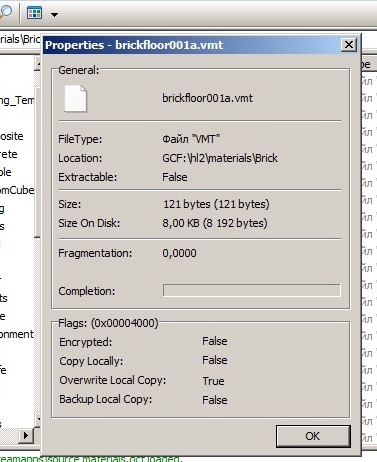
Task: Select the folder ending in onment in tree
Action: (x=17, y=334)
